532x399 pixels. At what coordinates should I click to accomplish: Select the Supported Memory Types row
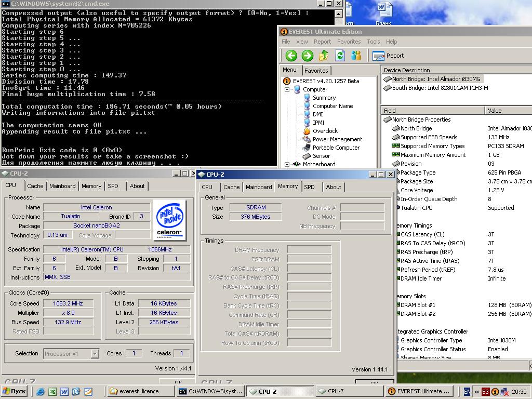[461, 146]
